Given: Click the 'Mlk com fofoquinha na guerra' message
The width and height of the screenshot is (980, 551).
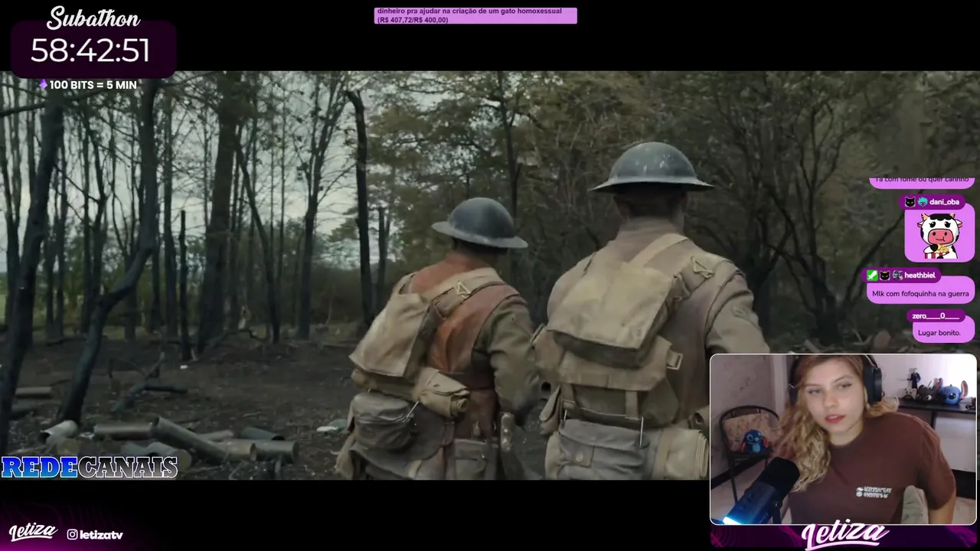Looking at the screenshot, I should 920,293.
